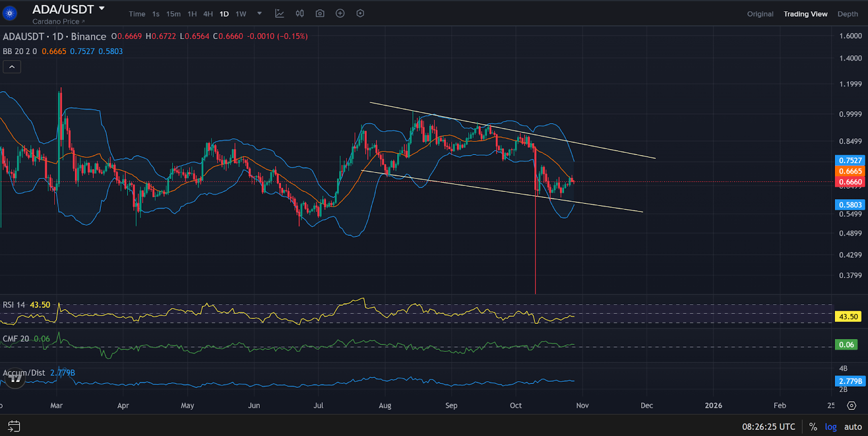Viewport: 868px width, 436px height.
Task: Click the blue 0.7527 upper band price label
Action: [x=850, y=161]
